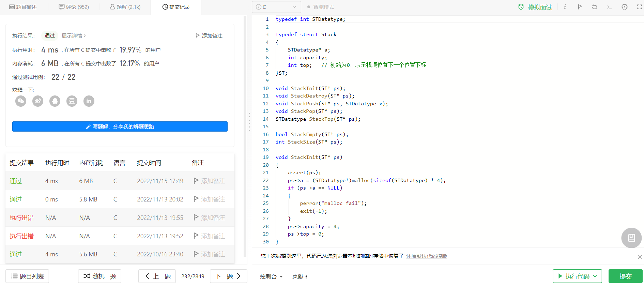The image size is (644, 285).
Task: Expand the 控制台 console panel
Action: click(x=271, y=276)
